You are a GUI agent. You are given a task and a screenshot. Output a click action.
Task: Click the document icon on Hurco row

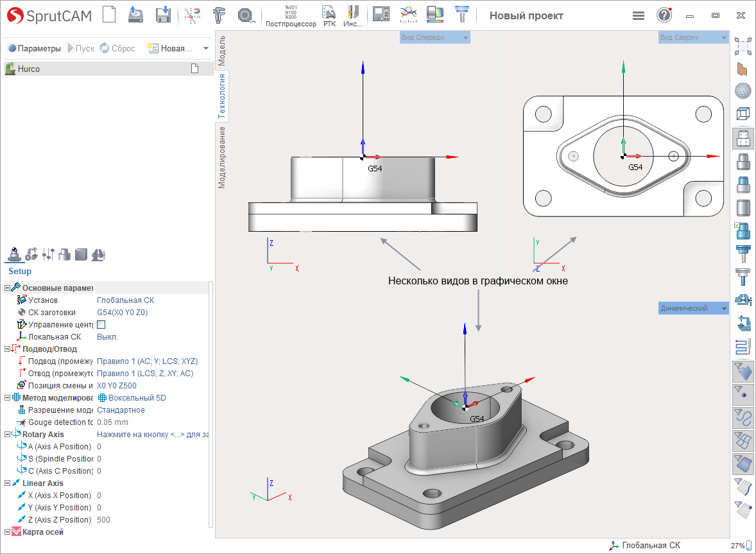[195, 69]
